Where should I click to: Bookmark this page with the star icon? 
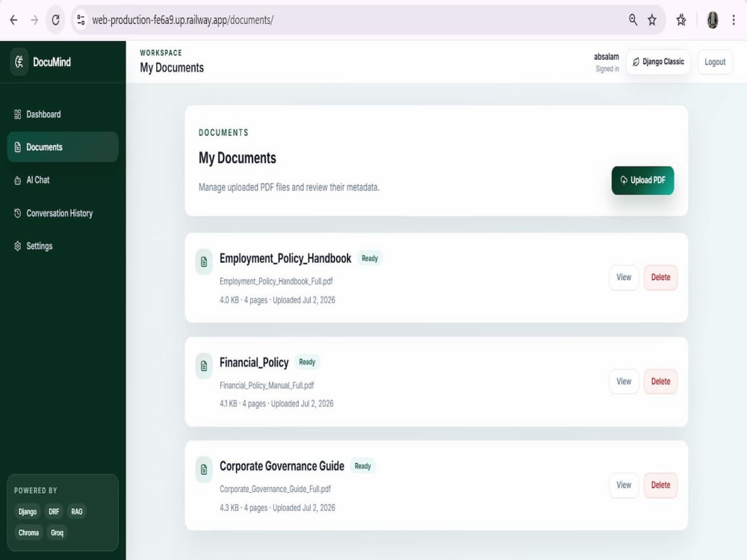652,20
